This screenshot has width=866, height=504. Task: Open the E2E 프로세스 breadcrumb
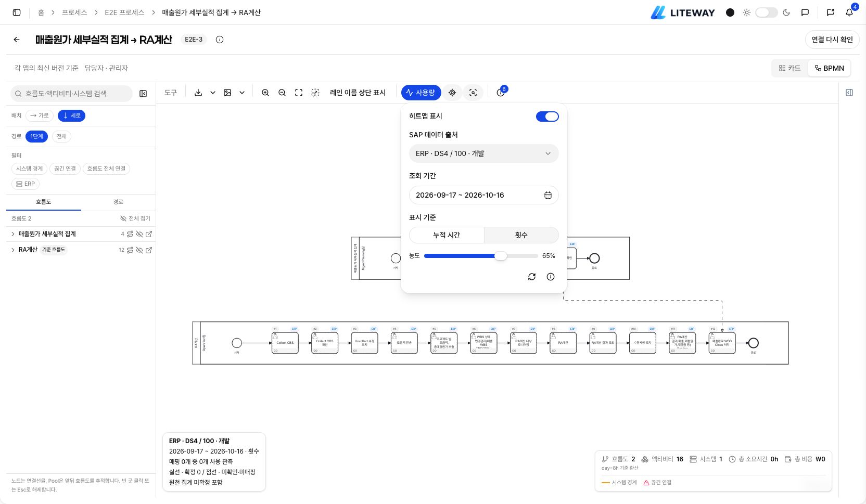point(124,12)
